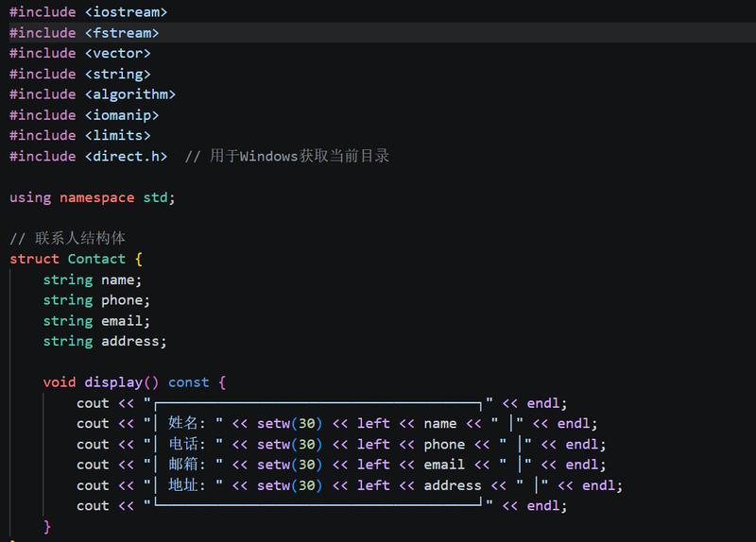Click 'endl' on the first cout line
This screenshot has width=756, height=542.
coord(542,403)
